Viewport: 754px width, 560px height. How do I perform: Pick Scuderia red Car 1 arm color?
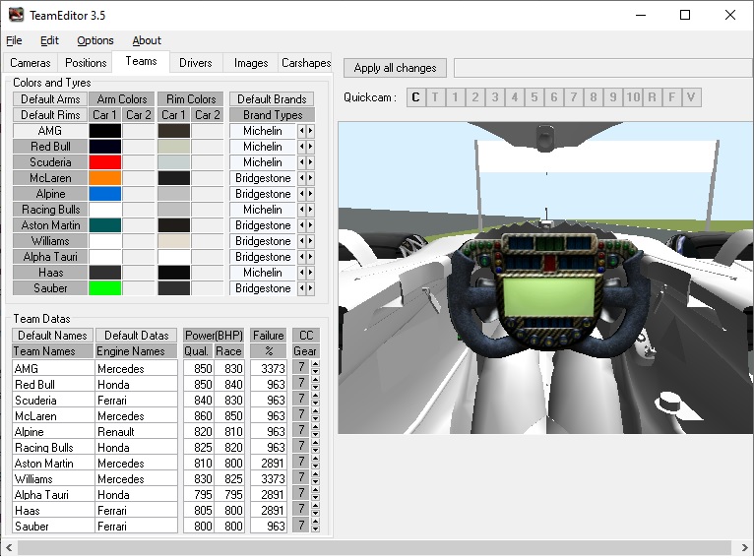point(105,162)
